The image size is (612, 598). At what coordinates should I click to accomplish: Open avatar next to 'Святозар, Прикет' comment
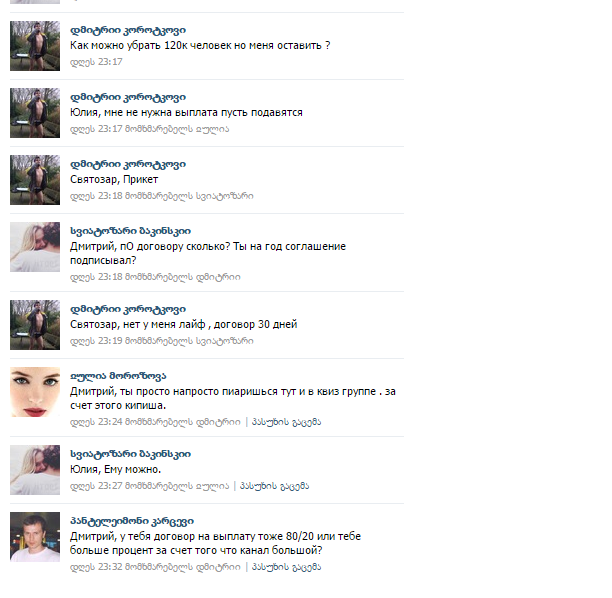click(x=35, y=180)
